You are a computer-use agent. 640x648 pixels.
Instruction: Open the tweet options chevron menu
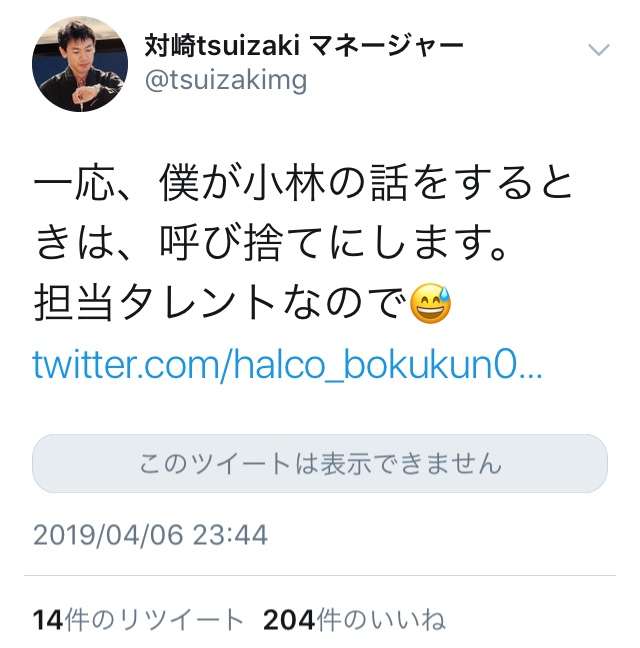click(x=599, y=50)
